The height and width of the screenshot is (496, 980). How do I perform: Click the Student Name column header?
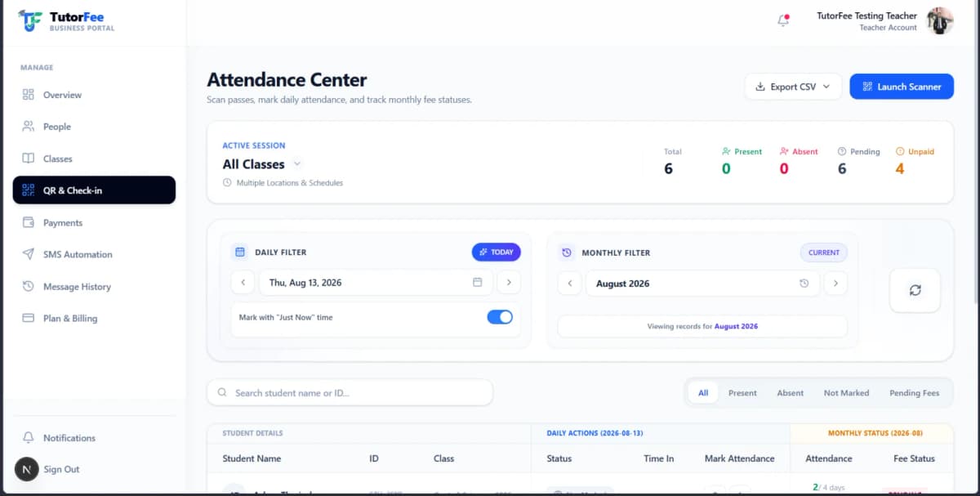click(x=252, y=458)
